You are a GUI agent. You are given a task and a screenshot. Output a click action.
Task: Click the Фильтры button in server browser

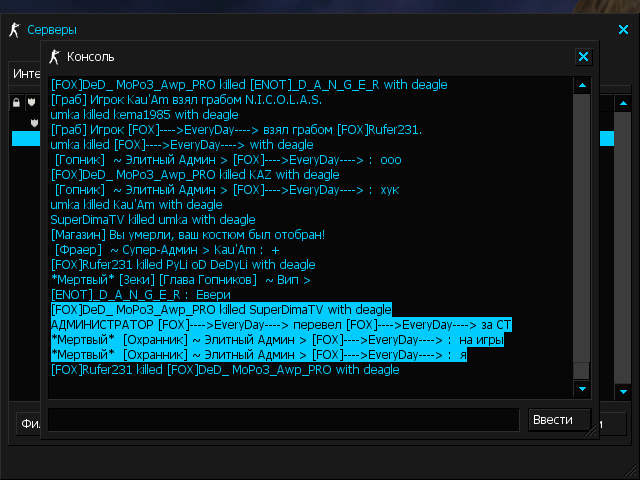pyautogui.click(x=29, y=424)
